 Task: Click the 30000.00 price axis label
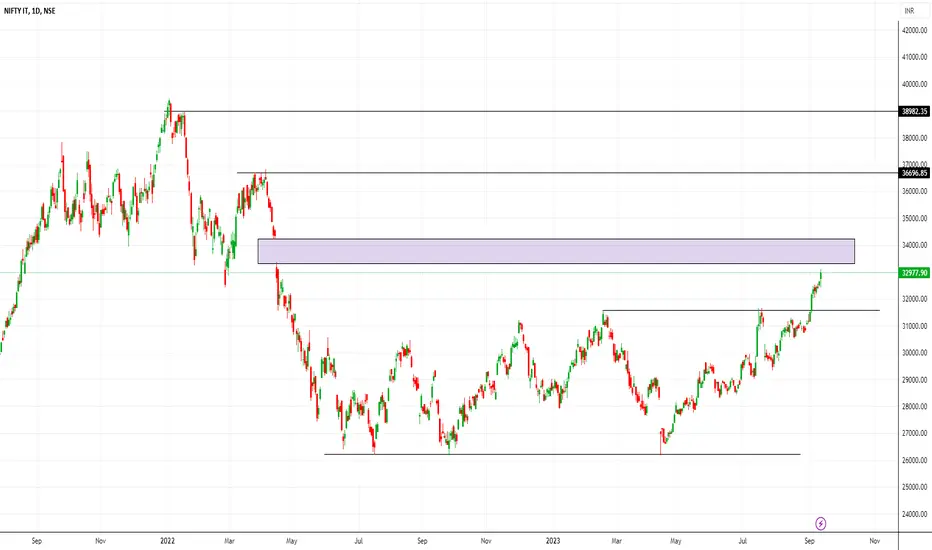[x=915, y=353]
